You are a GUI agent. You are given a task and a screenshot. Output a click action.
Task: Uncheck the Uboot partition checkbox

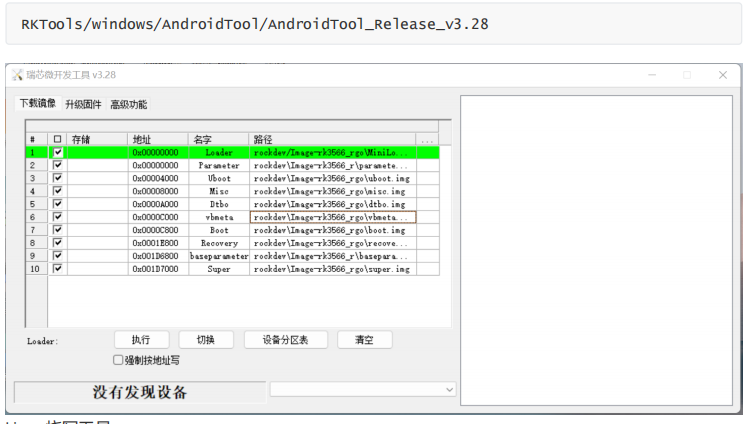tap(57, 178)
